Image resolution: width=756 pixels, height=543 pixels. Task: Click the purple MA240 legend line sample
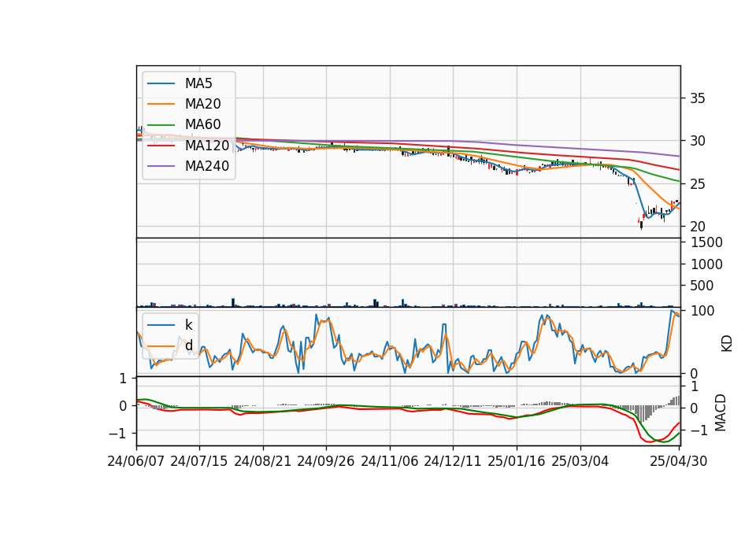tap(161, 166)
